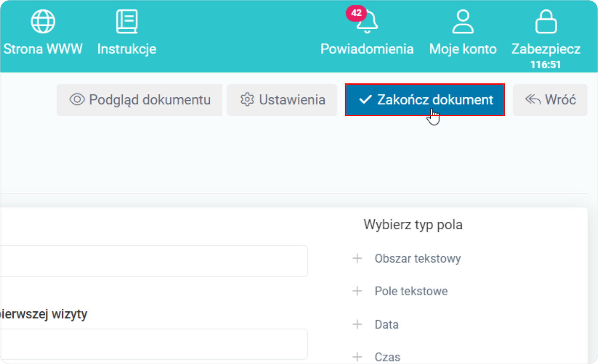Click the Instrukcje label

127,49
